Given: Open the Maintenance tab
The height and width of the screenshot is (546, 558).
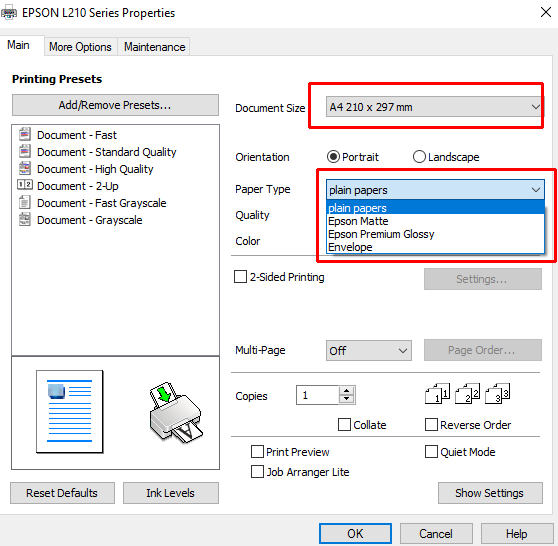Looking at the screenshot, I should point(154,47).
